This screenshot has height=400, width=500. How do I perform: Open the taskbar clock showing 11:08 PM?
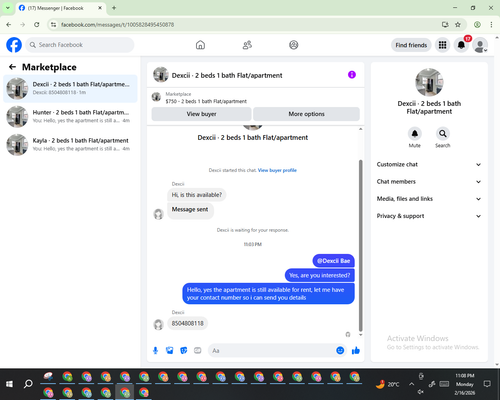[x=465, y=384]
